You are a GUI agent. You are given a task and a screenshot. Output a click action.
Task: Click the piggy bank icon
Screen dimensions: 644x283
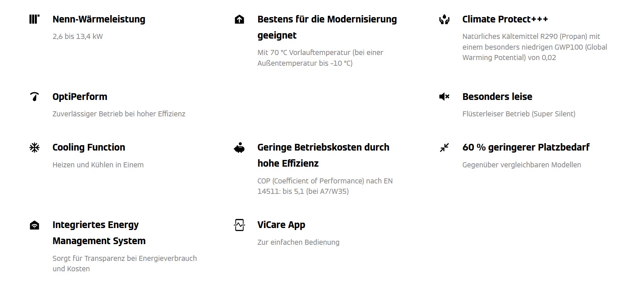click(x=239, y=148)
